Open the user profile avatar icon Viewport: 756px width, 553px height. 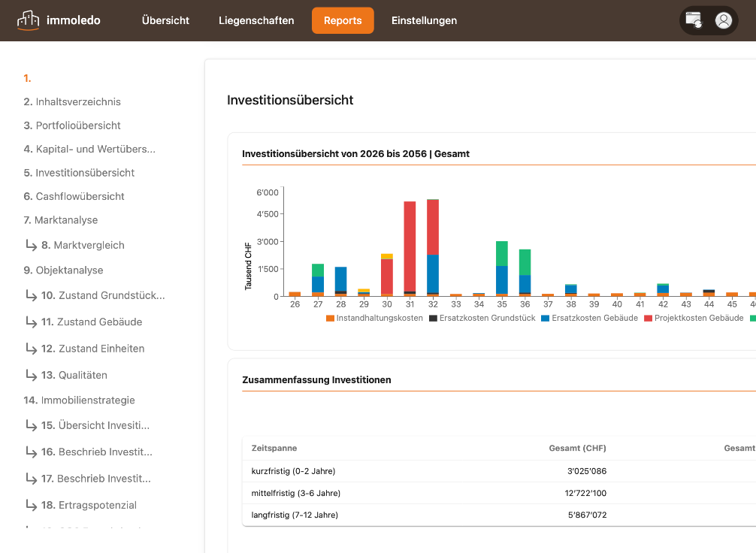(723, 20)
